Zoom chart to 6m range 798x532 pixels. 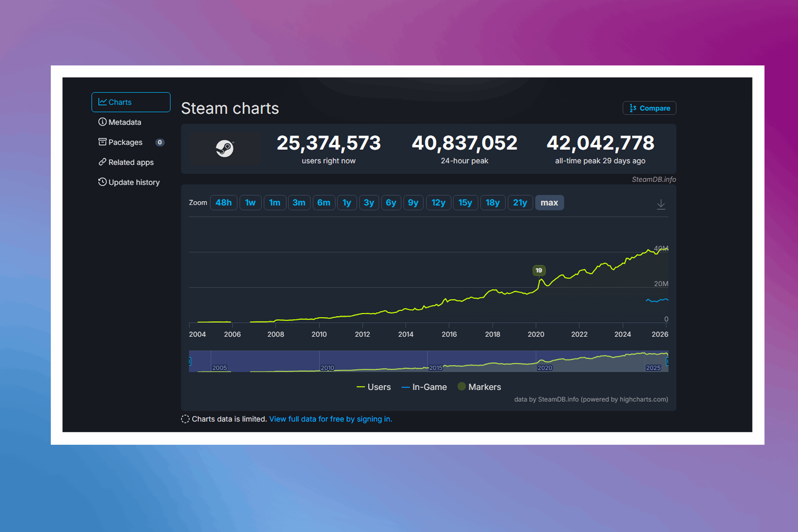323,202
